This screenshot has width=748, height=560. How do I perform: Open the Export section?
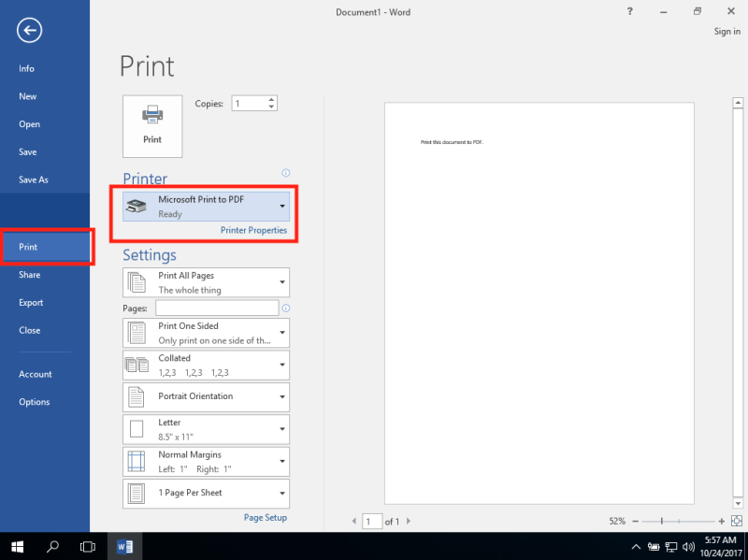pos(31,302)
